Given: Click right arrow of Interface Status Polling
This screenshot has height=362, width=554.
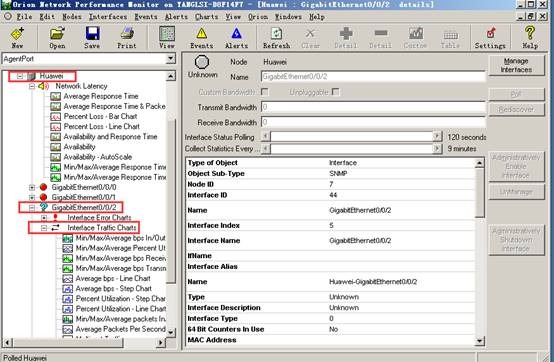Looking at the screenshot, I should [x=437, y=136].
